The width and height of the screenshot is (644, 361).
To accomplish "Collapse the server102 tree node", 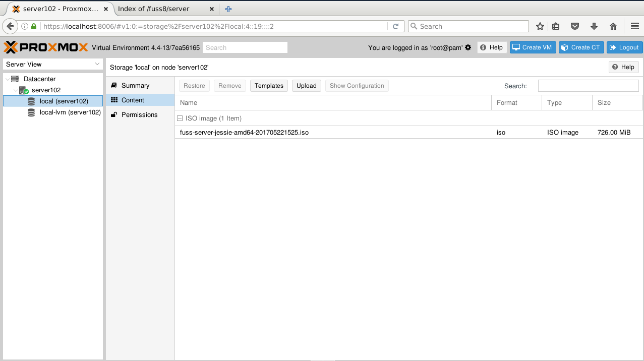I will click(x=16, y=90).
